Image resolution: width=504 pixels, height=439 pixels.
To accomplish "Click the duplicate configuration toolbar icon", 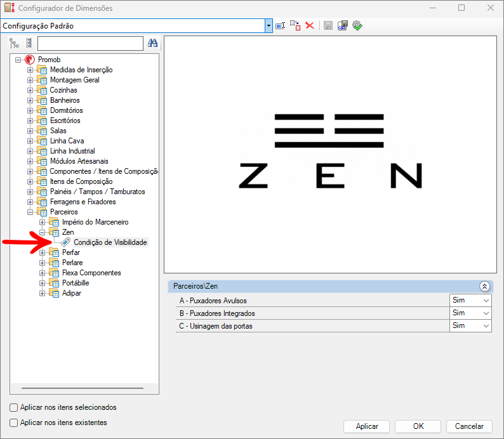I will pos(295,25).
